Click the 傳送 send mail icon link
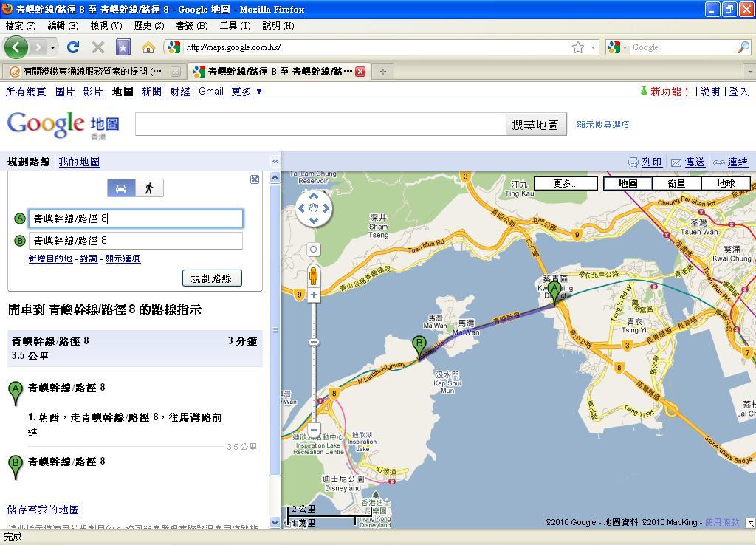 689,162
